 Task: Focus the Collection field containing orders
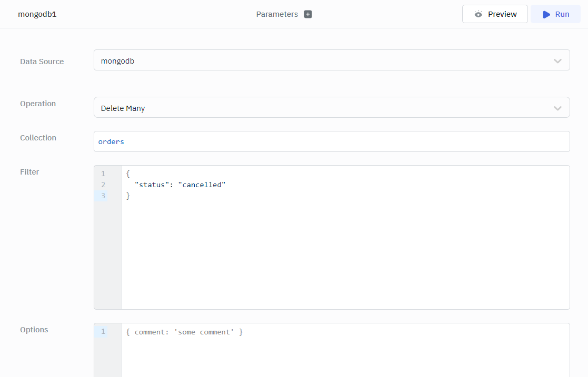(332, 141)
